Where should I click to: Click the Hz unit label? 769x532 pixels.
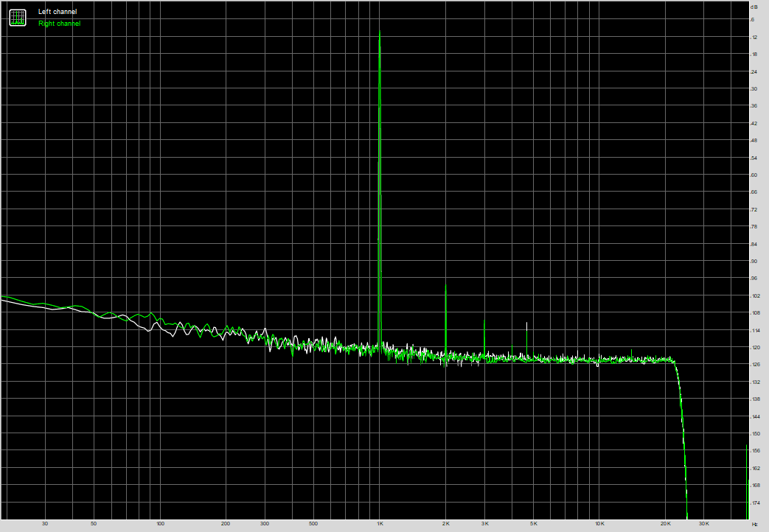tap(754, 524)
